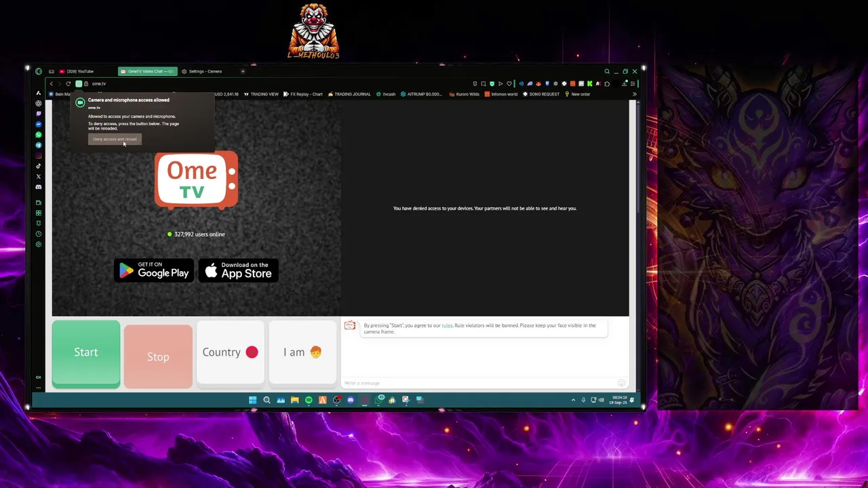Open Telegram from the browser sidebar
This screenshot has height=488, width=868.
coord(38,145)
